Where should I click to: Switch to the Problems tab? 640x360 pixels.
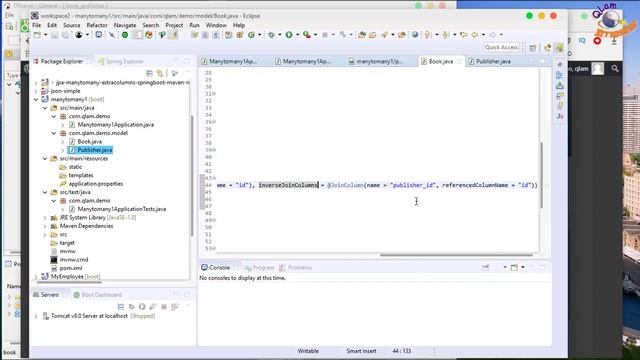click(x=296, y=268)
